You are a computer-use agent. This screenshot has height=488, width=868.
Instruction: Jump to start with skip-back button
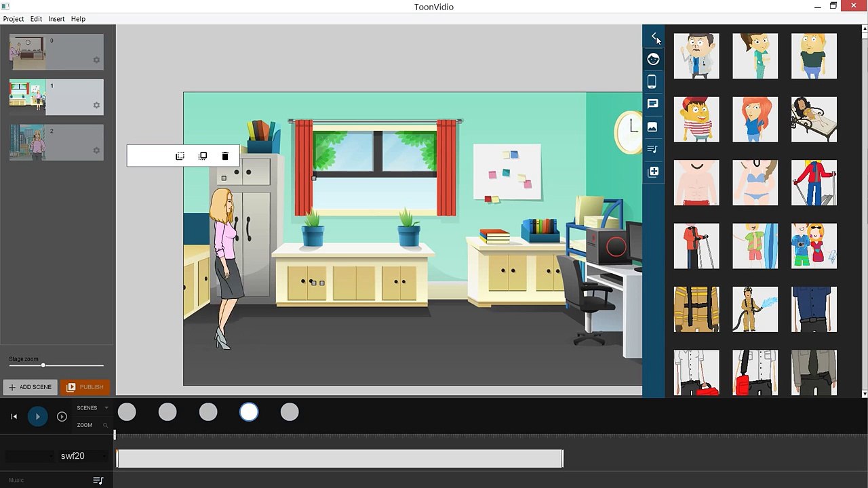point(14,416)
